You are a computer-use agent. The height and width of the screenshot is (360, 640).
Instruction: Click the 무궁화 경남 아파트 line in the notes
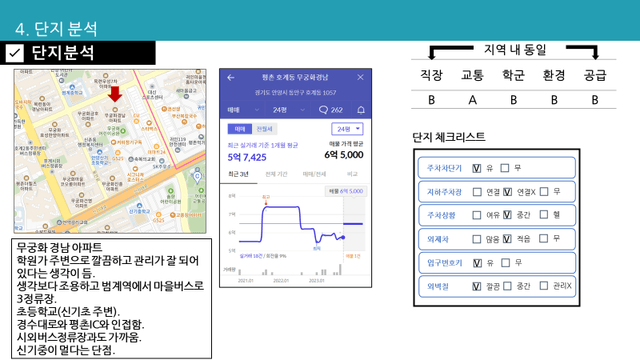coord(59,247)
